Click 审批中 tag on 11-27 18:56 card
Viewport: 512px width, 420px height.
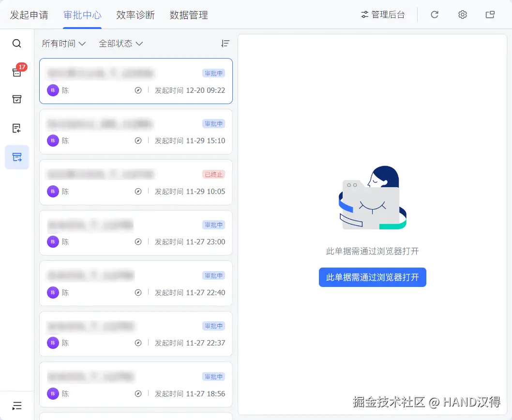point(213,376)
